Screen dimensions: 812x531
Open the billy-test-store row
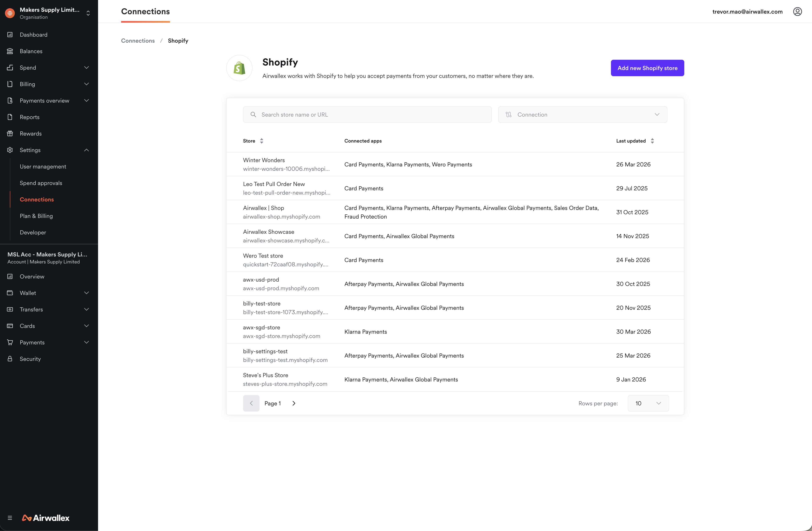click(455, 308)
